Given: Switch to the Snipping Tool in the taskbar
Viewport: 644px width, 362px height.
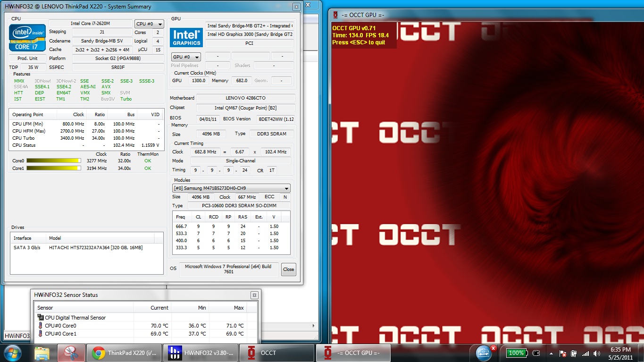Looking at the screenshot, I should tap(71, 353).
